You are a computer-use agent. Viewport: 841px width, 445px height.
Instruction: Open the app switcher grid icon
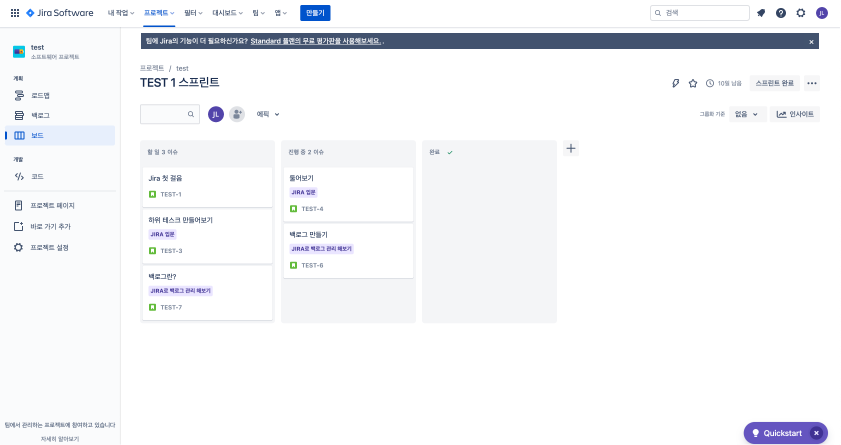point(15,13)
